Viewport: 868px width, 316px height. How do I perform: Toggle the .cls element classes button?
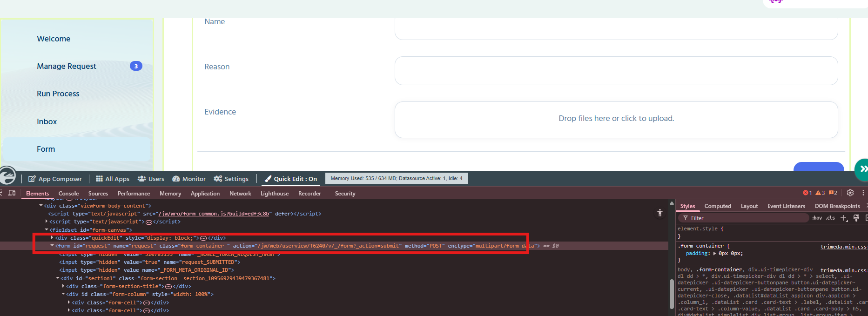[x=830, y=218]
